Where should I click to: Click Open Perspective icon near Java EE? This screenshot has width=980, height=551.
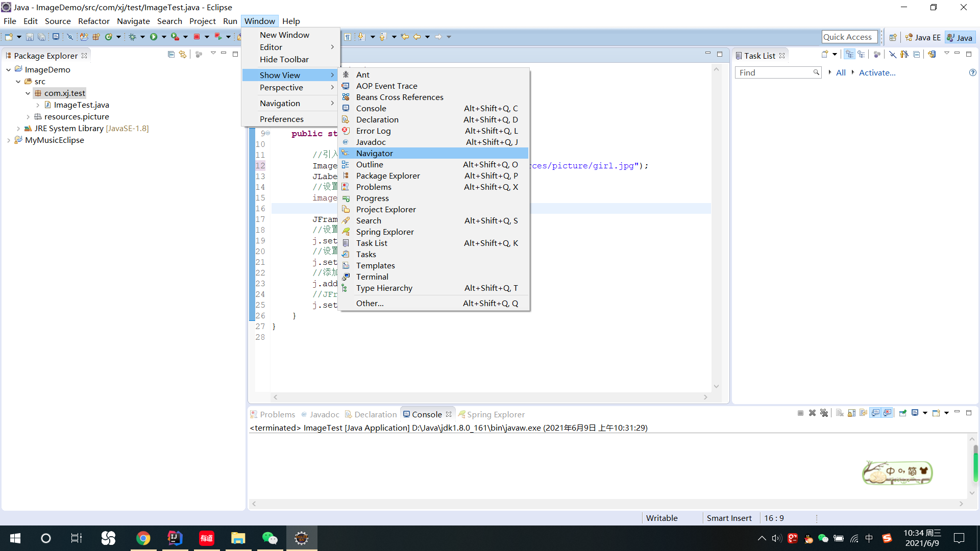coord(893,37)
